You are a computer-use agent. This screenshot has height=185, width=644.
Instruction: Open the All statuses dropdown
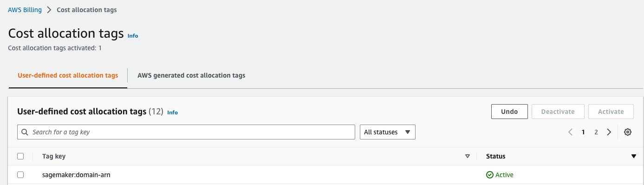(388, 132)
